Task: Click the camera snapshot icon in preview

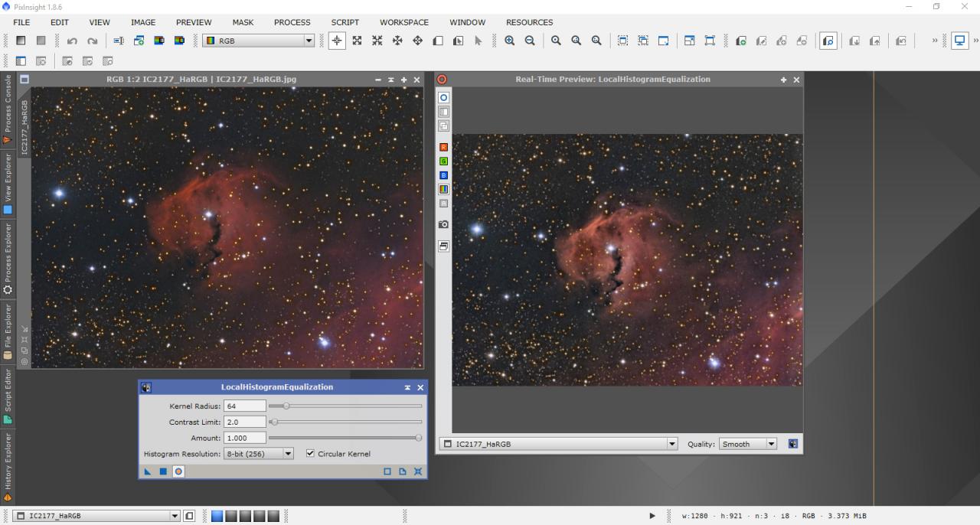Action: click(x=443, y=224)
